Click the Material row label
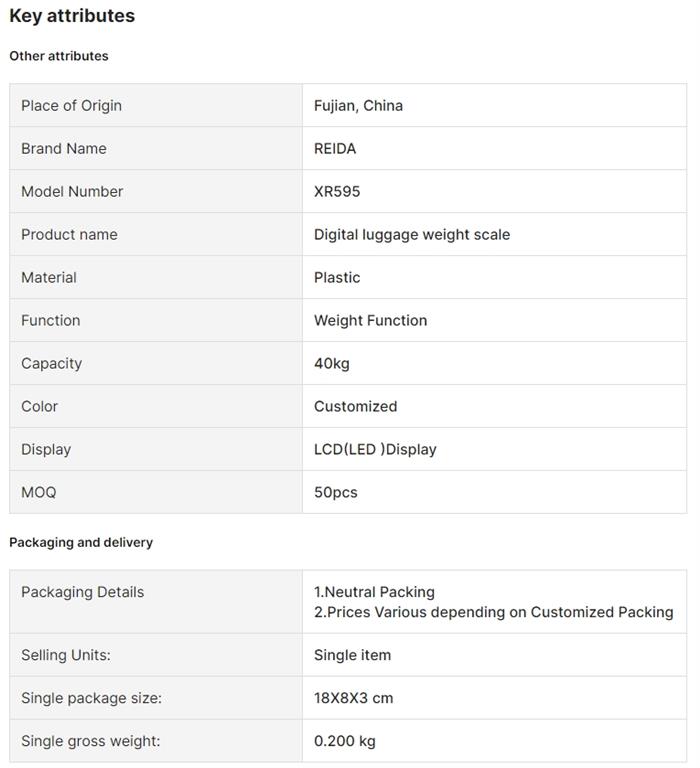 pyautogui.click(x=49, y=277)
